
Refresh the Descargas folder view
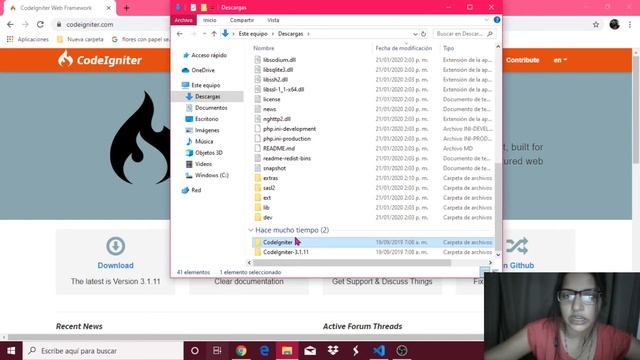pos(423,34)
